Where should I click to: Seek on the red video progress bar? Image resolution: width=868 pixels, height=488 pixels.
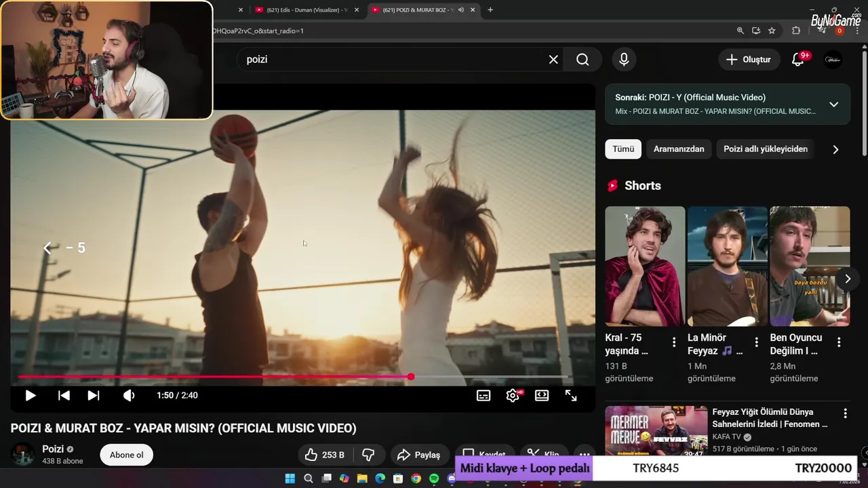click(x=294, y=376)
